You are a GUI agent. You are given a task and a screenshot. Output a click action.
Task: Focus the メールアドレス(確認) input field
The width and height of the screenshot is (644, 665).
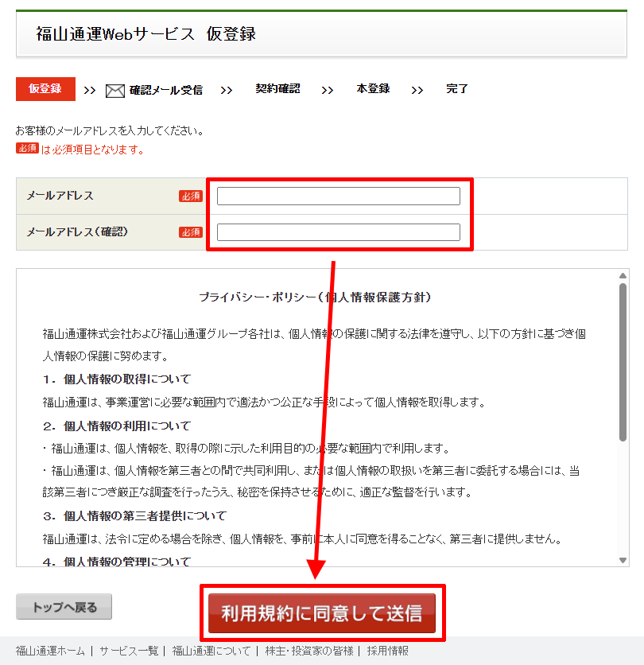pyautogui.click(x=339, y=232)
